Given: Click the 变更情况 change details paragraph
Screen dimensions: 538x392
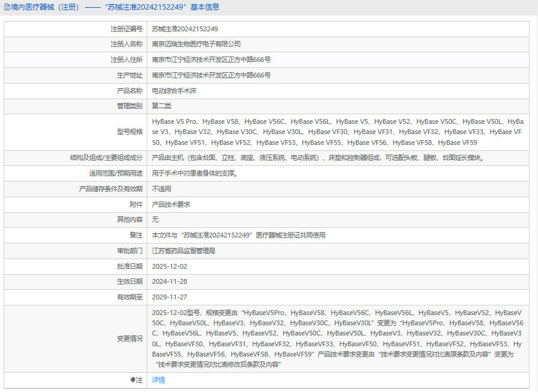Looking at the screenshot, I should 338,339.
